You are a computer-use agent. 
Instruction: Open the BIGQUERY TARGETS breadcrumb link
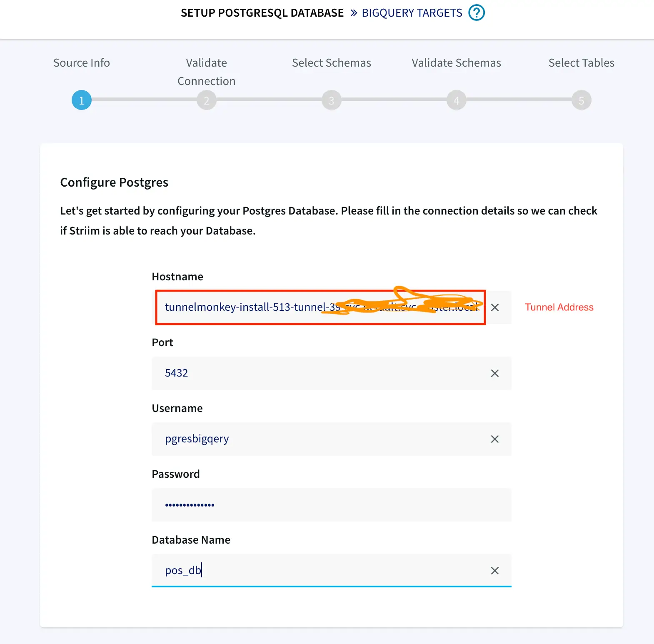[x=412, y=13]
